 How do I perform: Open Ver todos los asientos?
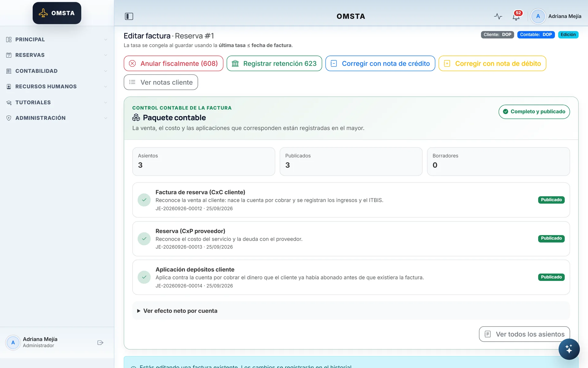pos(524,334)
